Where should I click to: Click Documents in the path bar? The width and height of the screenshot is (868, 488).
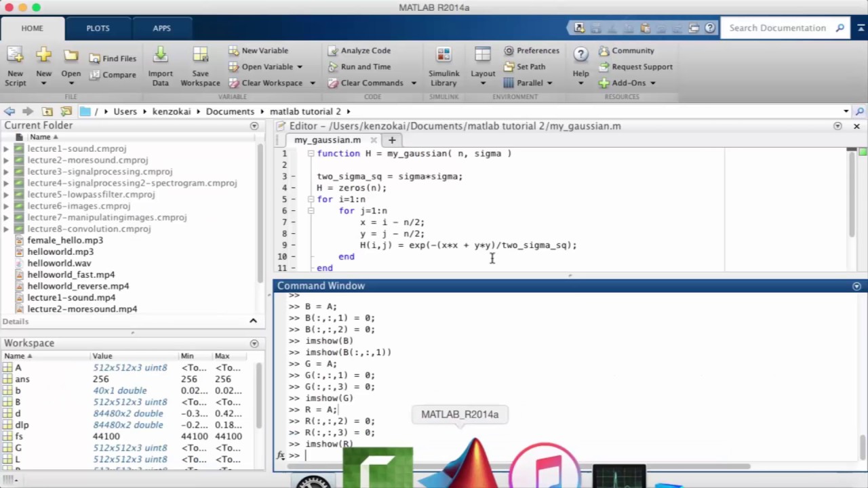[230, 111]
